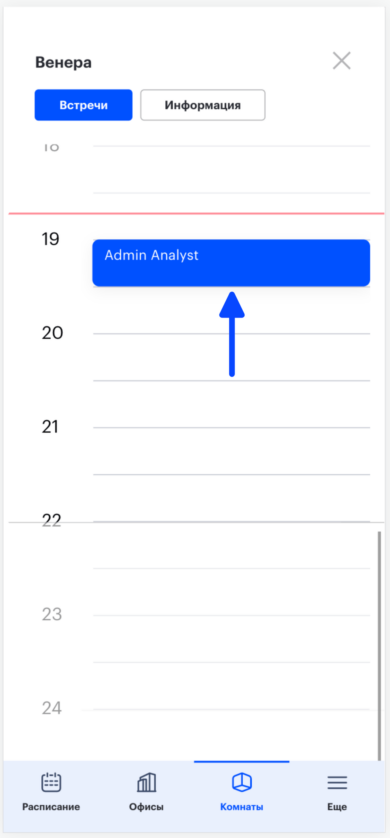Click the blue upward arrow pointer
This screenshot has width=390, height=838.
pyautogui.click(x=232, y=334)
